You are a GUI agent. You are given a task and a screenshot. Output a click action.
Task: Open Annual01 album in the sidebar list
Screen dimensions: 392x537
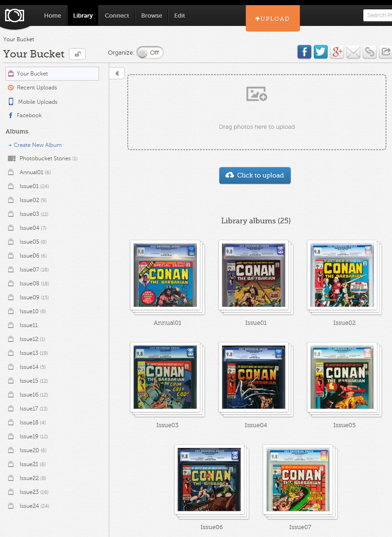tap(35, 172)
